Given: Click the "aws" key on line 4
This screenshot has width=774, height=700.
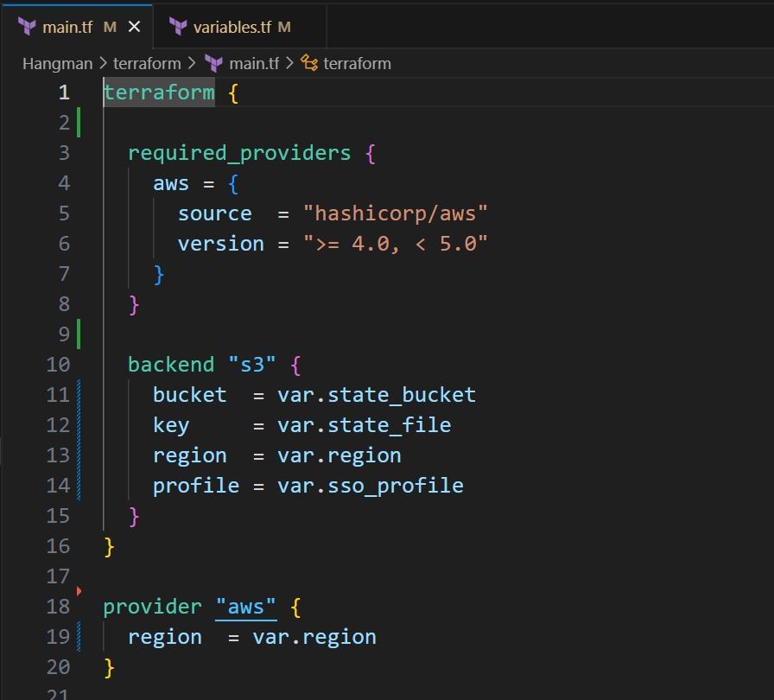Looking at the screenshot, I should tap(171, 183).
